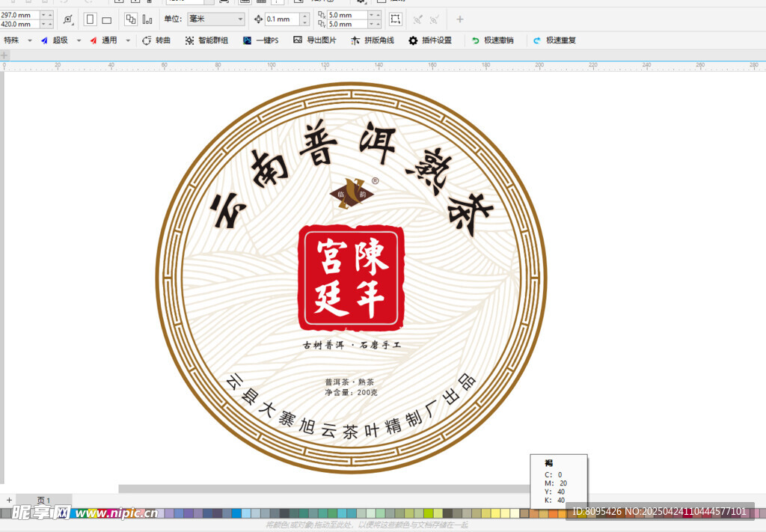Select the 页 1 page tab
Viewport: 766px width, 532px height.
44,501
